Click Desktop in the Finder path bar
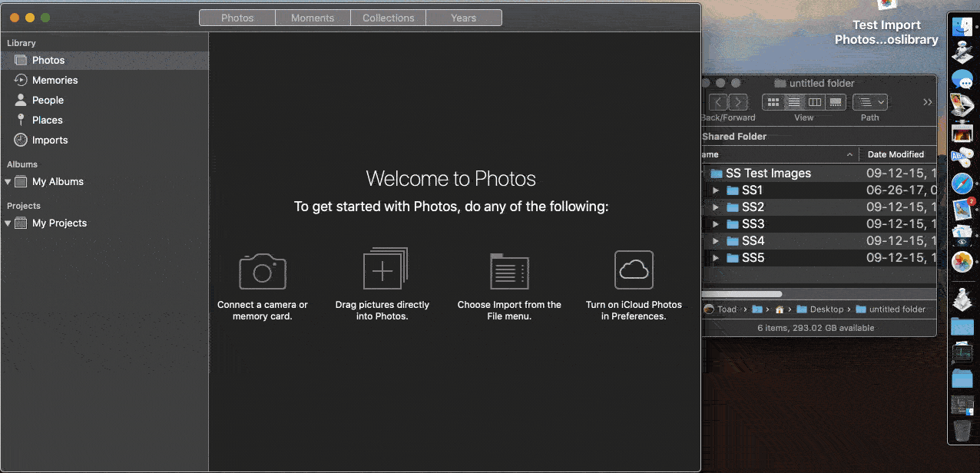The width and height of the screenshot is (980, 473). [827, 309]
